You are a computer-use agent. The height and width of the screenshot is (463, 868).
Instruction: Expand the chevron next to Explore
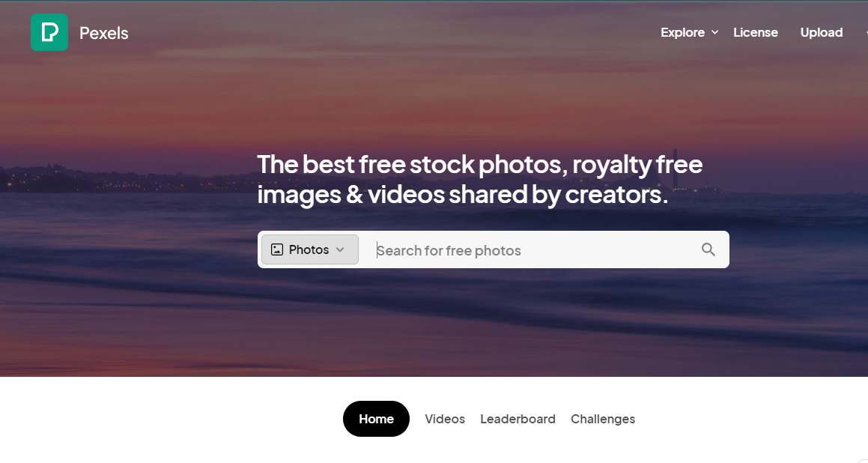(714, 33)
